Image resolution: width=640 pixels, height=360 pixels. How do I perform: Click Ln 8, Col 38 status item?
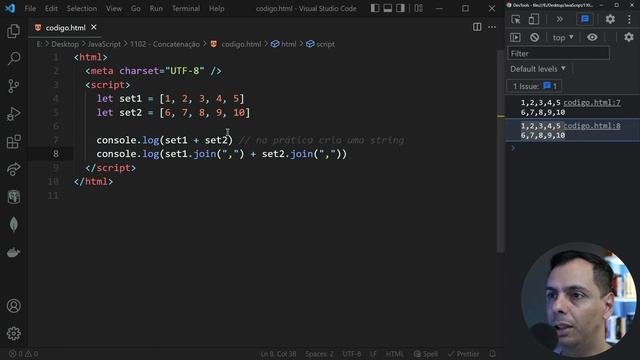(x=278, y=354)
